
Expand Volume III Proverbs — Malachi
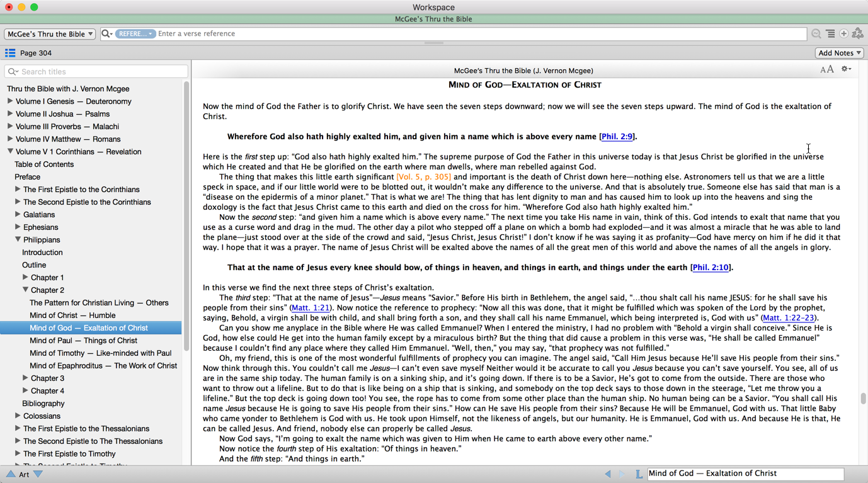tap(10, 126)
